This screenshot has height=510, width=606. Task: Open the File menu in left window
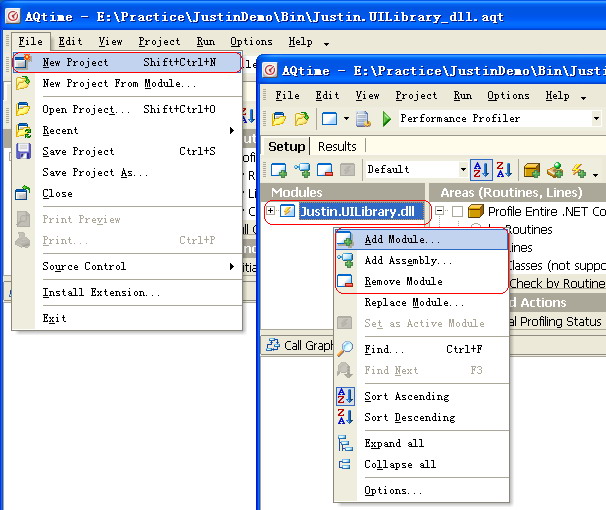(31, 41)
